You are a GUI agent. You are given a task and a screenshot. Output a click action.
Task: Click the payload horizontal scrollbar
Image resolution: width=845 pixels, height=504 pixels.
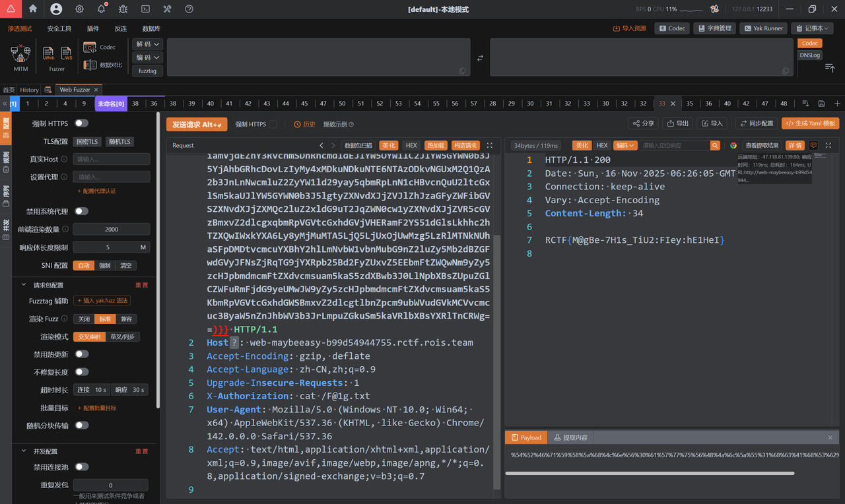650,473
